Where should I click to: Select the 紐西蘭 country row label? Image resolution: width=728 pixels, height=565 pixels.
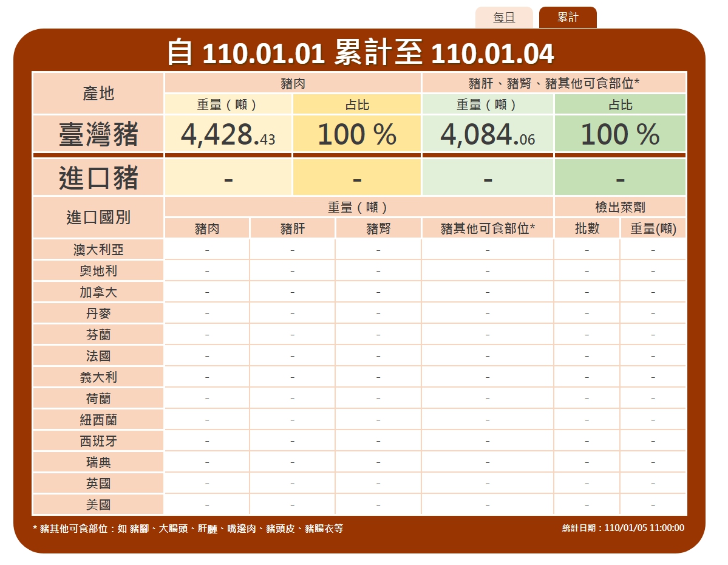[x=98, y=420]
